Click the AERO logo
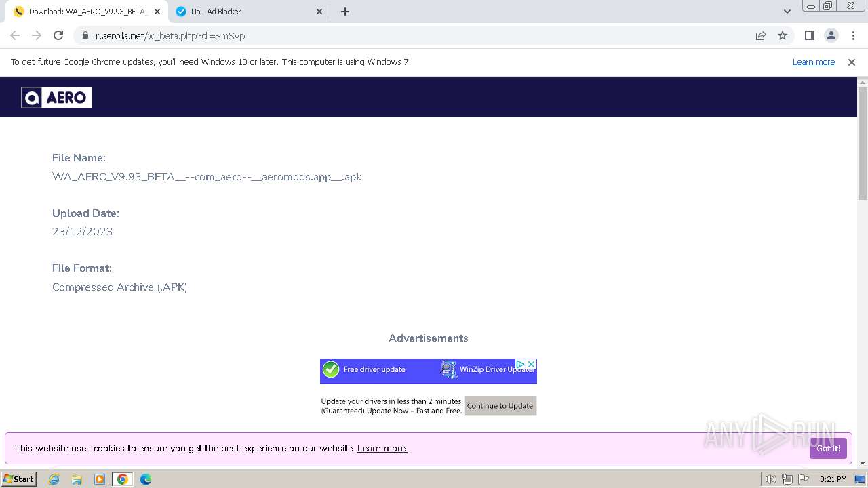This screenshot has height=488, width=868. pyautogui.click(x=56, y=98)
